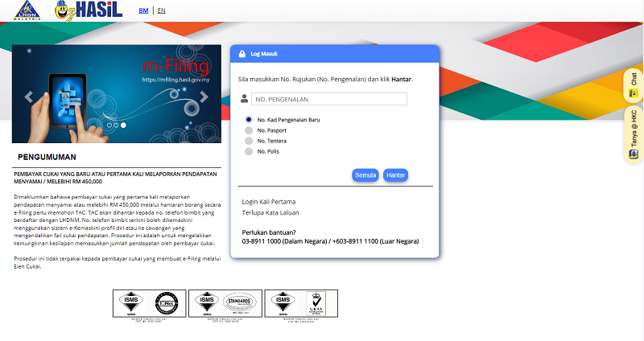Show next carousel slide arrow
Screen dimensions: 644x341
point(204,97)
